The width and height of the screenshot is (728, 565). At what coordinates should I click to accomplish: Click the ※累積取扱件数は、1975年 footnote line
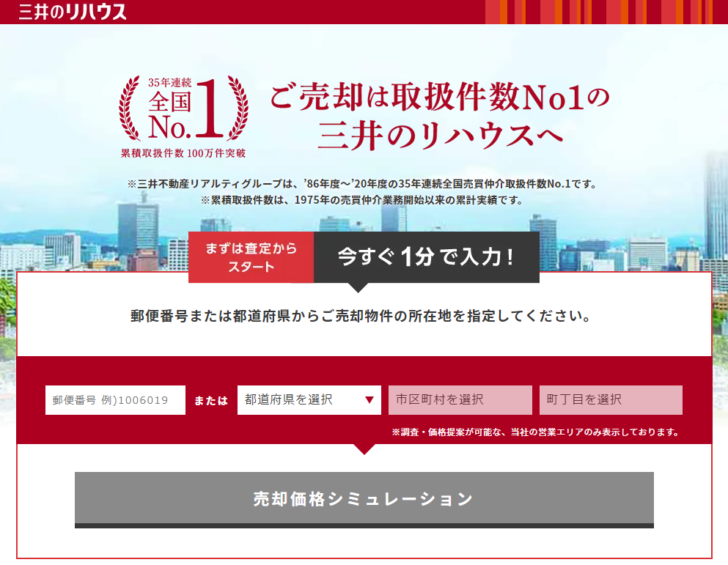pos(361,200)
